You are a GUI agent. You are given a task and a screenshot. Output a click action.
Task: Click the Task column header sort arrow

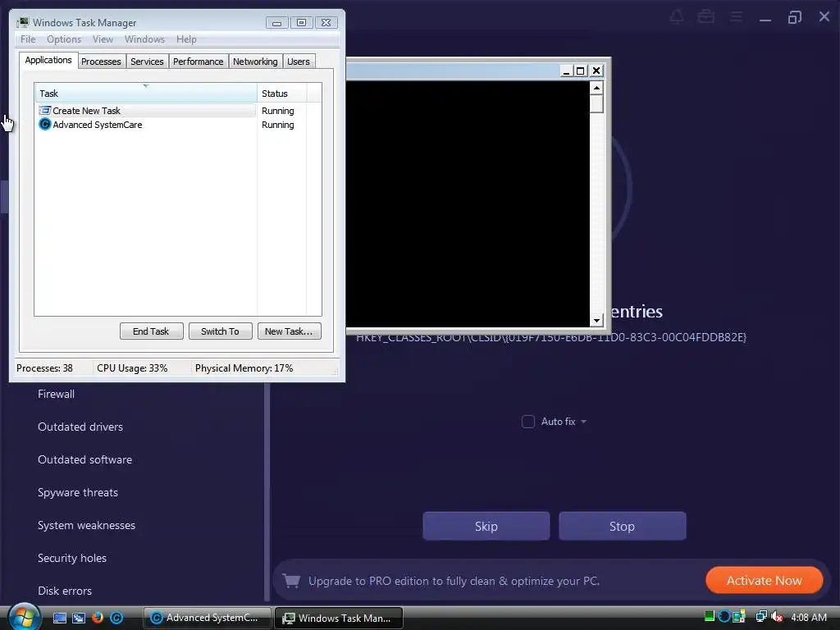tap(146, 85)
